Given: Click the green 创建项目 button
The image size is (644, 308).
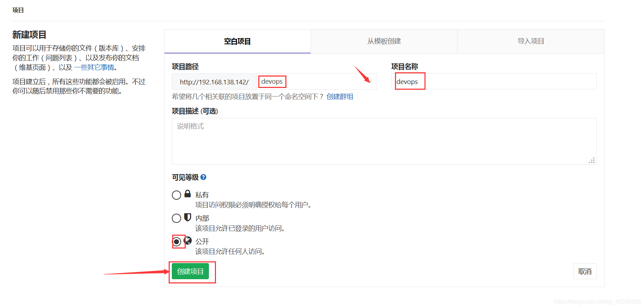Looking at the screenshot, I should click(190, 271).
